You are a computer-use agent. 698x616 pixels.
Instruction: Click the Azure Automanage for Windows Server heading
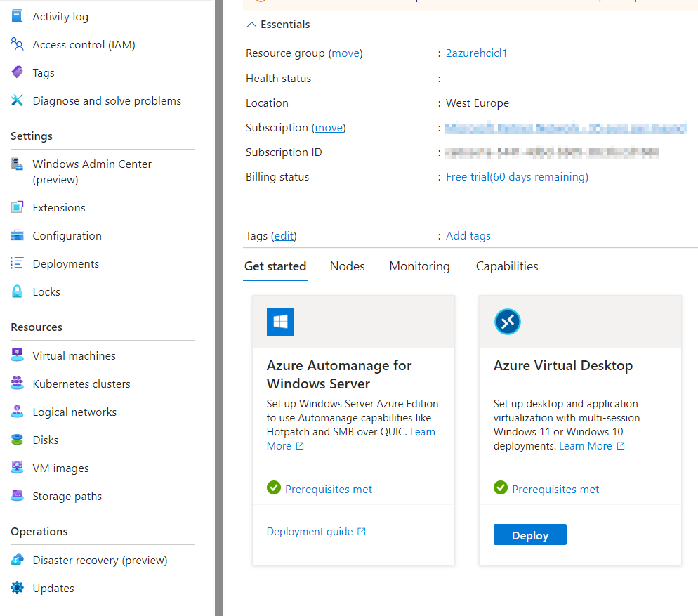point(338,374)
